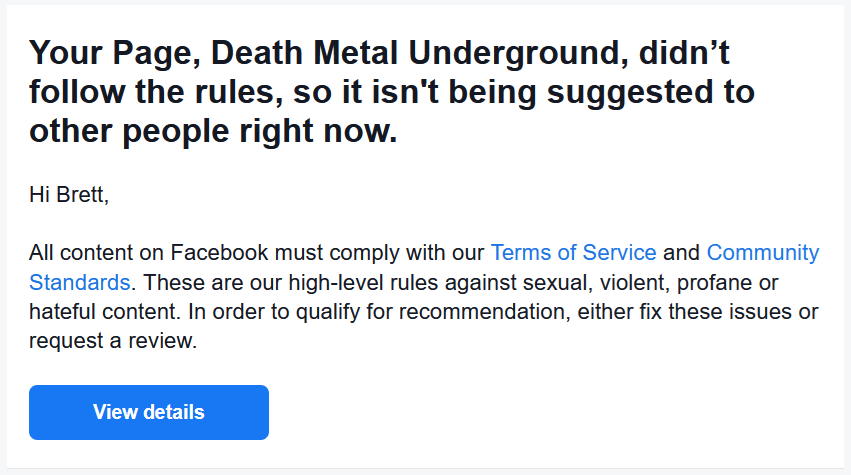The width and height of the screenshot is (851, 475).
Task: Open the Community Standards link
Action: coord(763,253)
